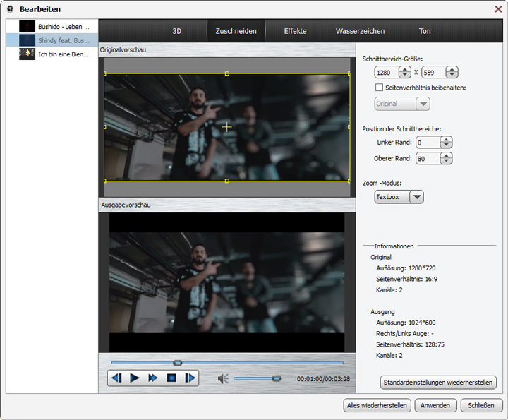The image size is (508, 420).
Task: Click the crop center crosshair marker
Action: [x=226, y=127]
